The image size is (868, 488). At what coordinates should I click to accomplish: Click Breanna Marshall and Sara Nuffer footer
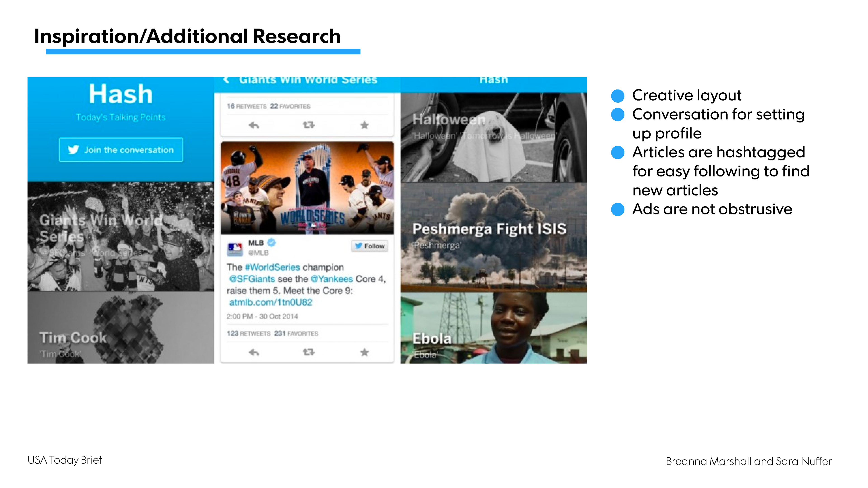pos(749,461)
